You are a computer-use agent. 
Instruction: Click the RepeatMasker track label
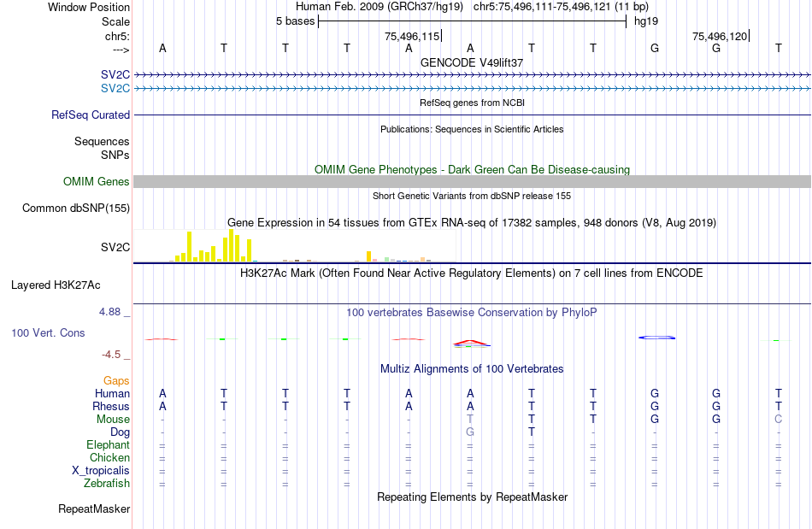(x=94, y=509)
